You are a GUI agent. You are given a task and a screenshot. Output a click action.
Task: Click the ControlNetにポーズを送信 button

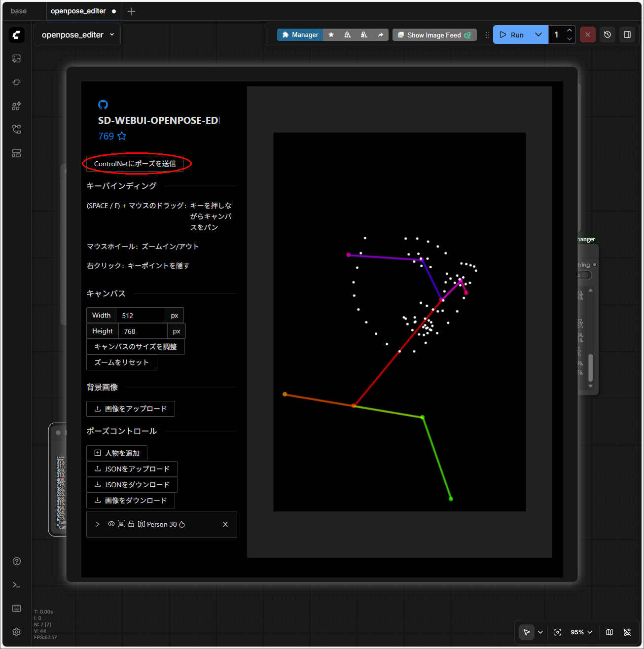click(x=135, y=164)
